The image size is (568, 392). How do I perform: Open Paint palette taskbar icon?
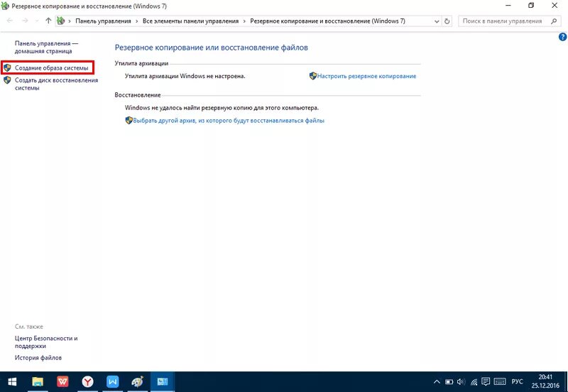138,381
